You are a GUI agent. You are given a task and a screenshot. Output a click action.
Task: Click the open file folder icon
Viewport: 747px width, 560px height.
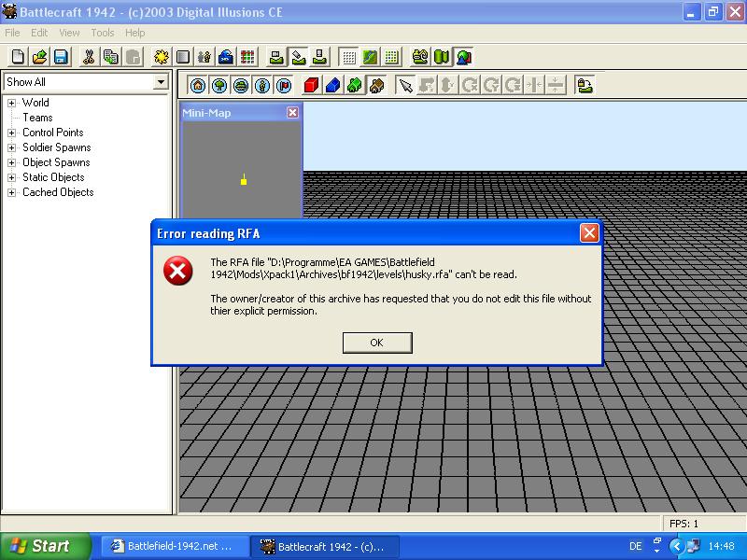39,57
